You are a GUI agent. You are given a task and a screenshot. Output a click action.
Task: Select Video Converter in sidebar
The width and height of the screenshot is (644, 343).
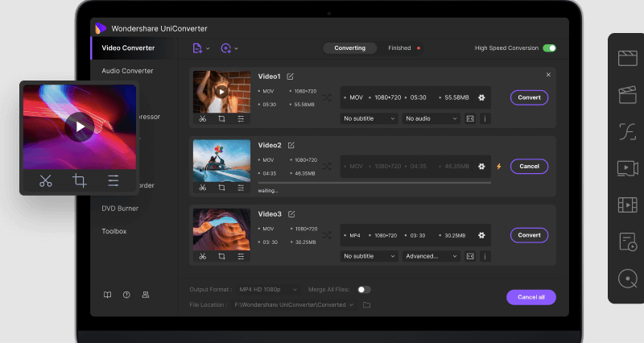128,48
